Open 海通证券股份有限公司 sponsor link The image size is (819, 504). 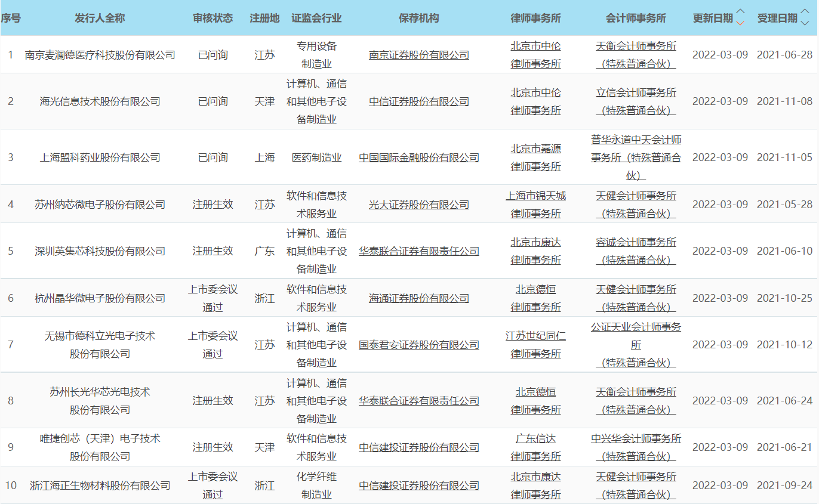[x=419, y=298]
